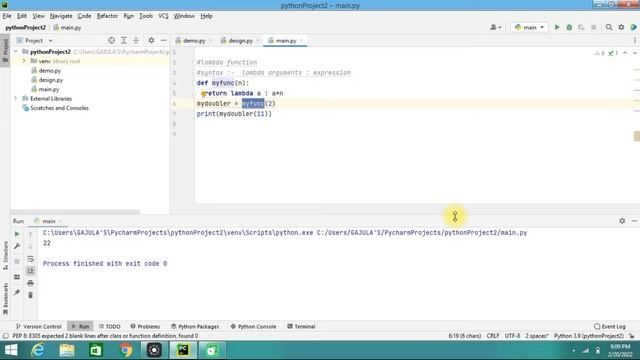
Task: Click the Down stack trace arrow
Action: (x=30, y=247)
